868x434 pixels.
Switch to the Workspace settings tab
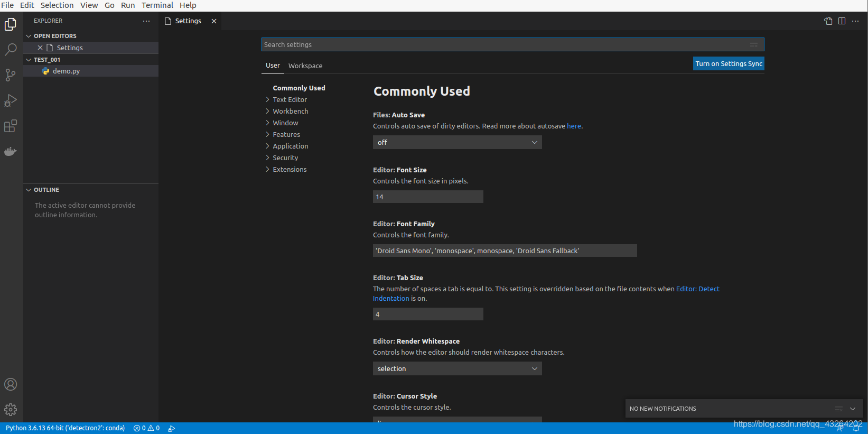click(x=305, y=66)
